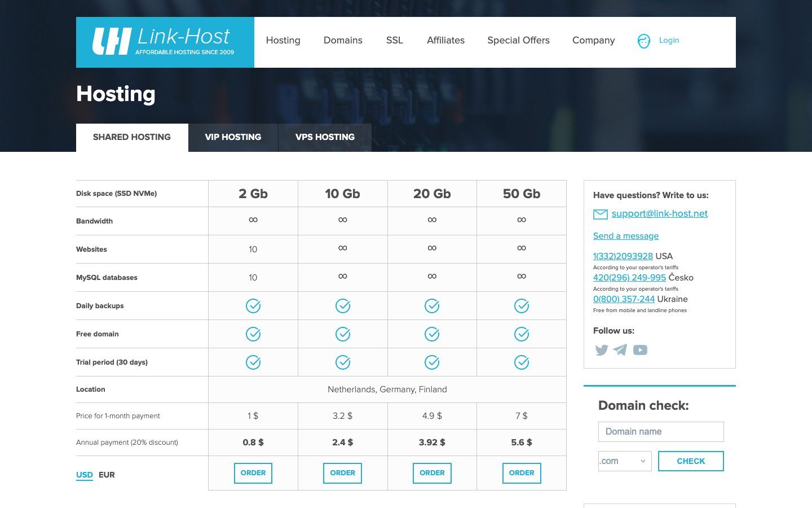Open the Twitter profile icon
The width and height of the screenshot is (812, 508).
click(602, 350)
